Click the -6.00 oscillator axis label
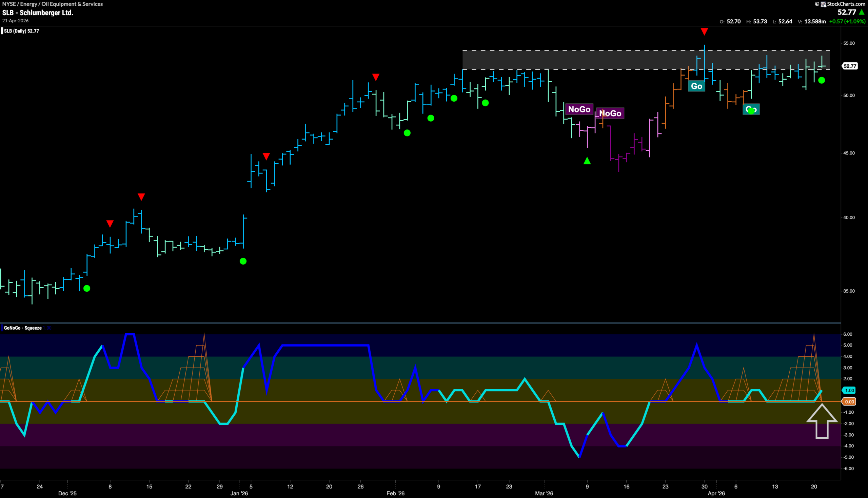 point(848,469)
